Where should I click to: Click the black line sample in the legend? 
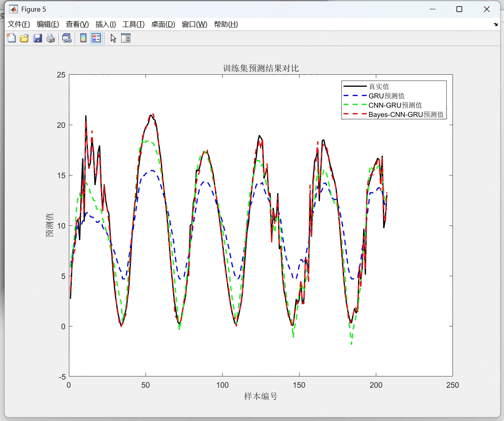(x=355, y=86)
